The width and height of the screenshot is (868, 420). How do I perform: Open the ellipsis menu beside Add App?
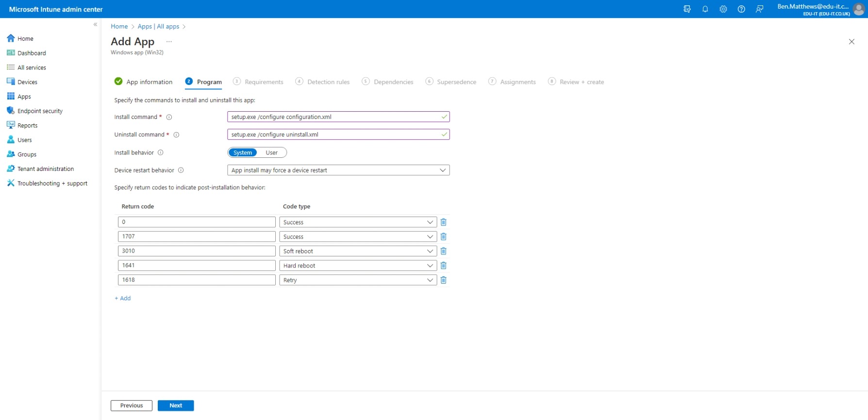click(169, 42)
